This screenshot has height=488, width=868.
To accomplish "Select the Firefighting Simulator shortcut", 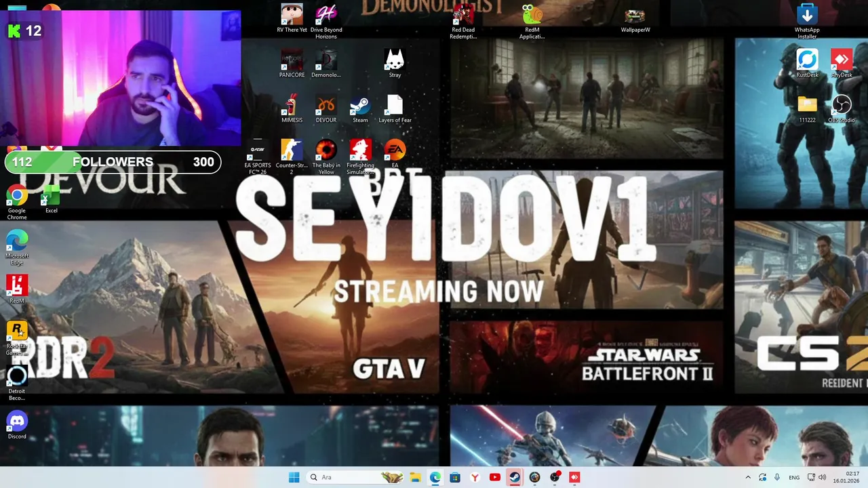I will pos(360,157).
